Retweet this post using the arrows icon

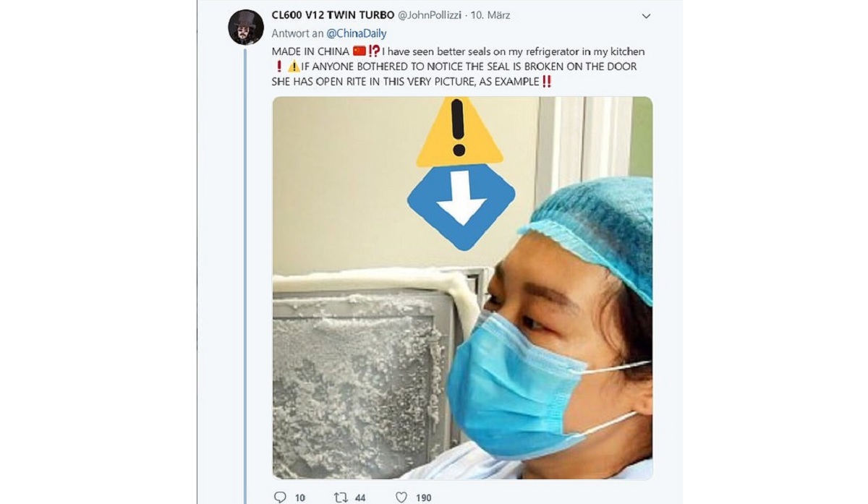point(341,497)
